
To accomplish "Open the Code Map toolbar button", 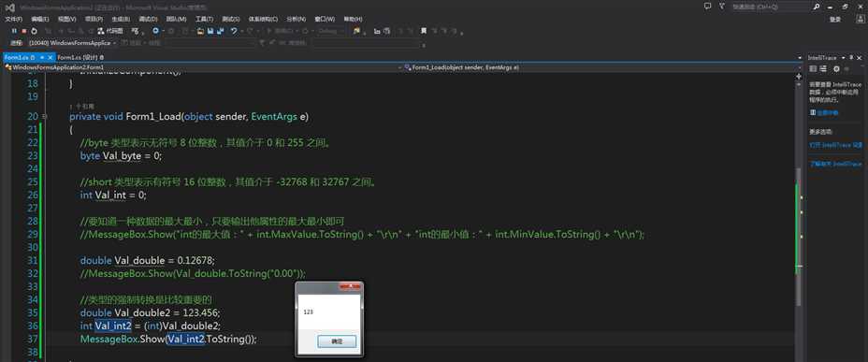I will pyautogui.click(x=110, y=31).
